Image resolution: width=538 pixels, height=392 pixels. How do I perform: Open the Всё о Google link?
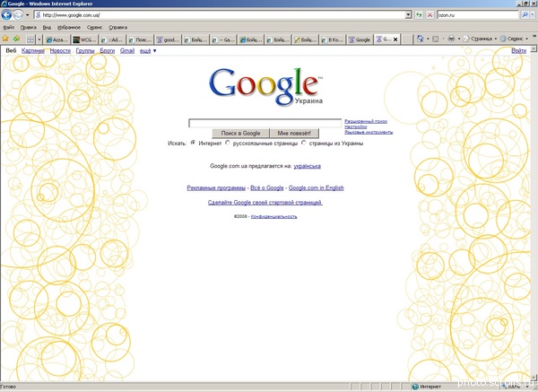point(267,187)
